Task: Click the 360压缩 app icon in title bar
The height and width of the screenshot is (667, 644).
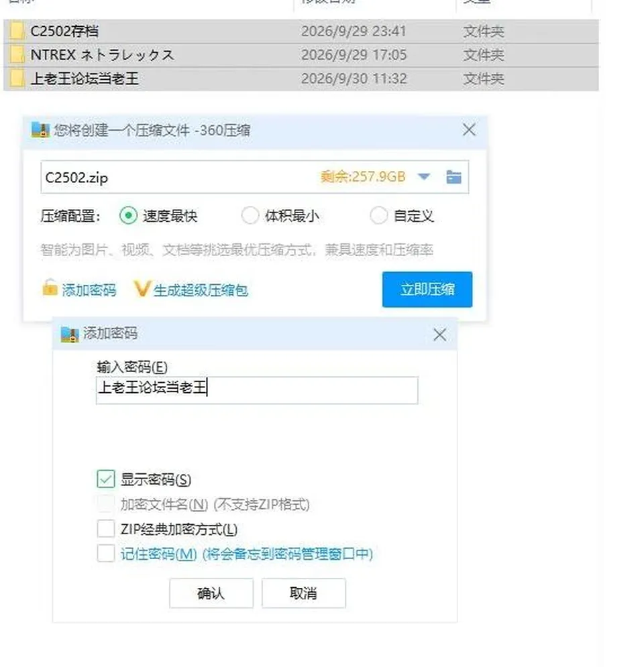Action: click(40, 130)
